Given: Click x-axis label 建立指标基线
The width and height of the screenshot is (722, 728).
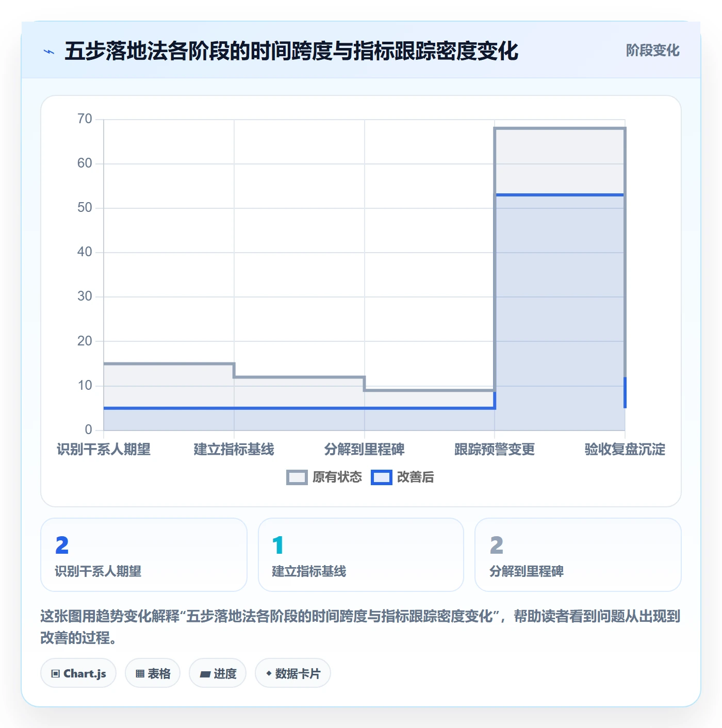Looking at the screenshot, I should [234, 449].
